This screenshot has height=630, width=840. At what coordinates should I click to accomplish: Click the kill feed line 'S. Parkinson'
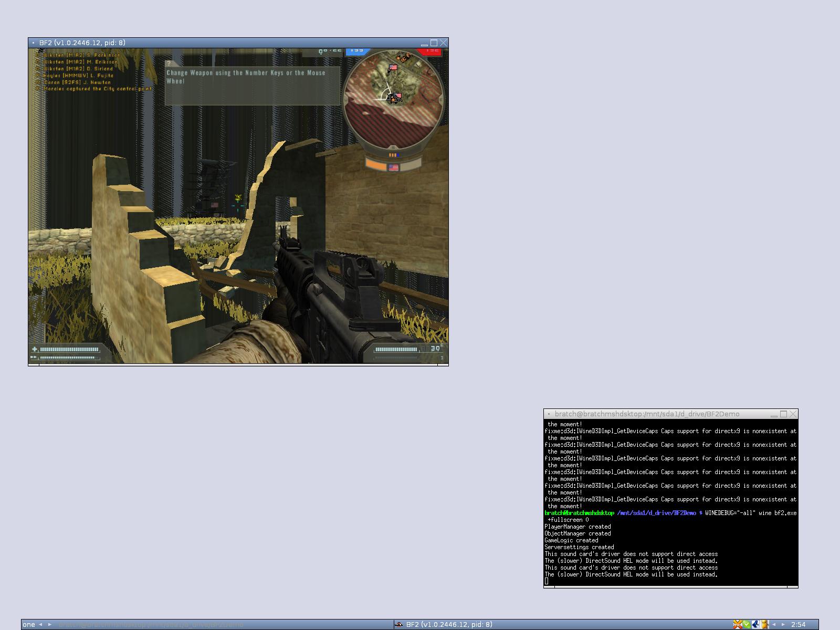(78, 55)
